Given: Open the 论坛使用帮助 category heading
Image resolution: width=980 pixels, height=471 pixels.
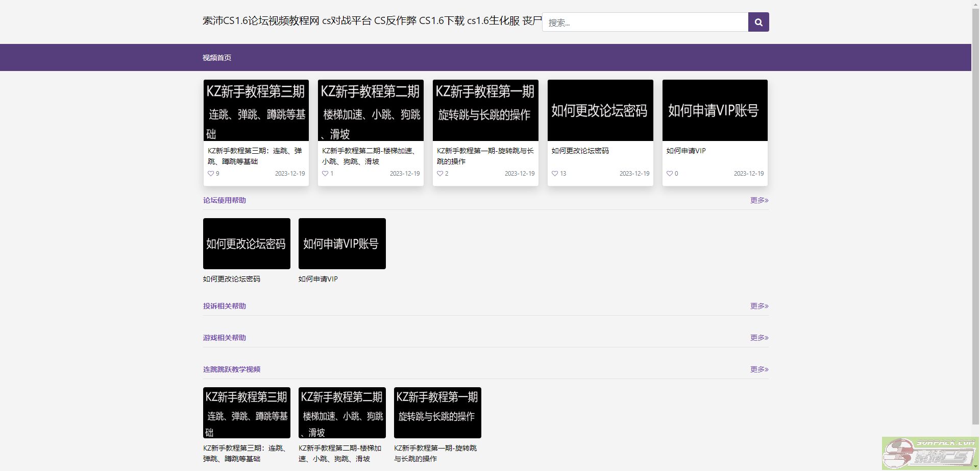Looking at the screenshot, I should click(x=225, y=200).
